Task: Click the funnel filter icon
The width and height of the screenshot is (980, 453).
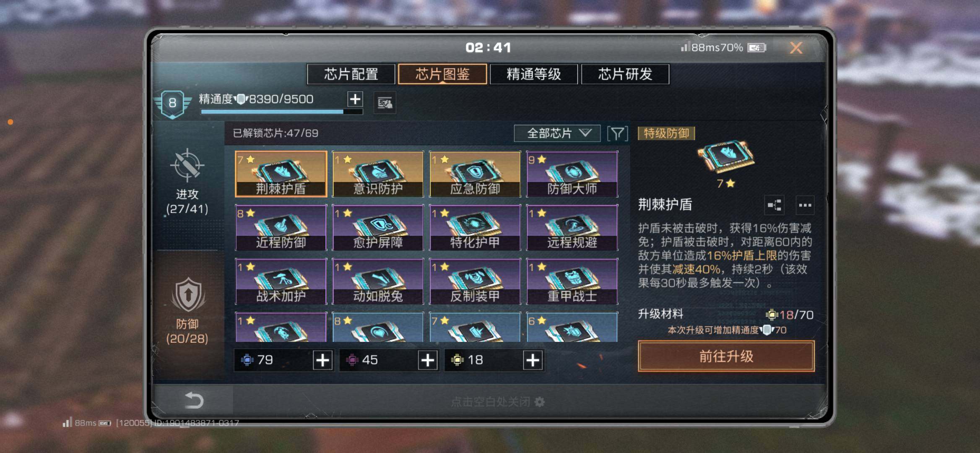Action: (x=617, y=133)
